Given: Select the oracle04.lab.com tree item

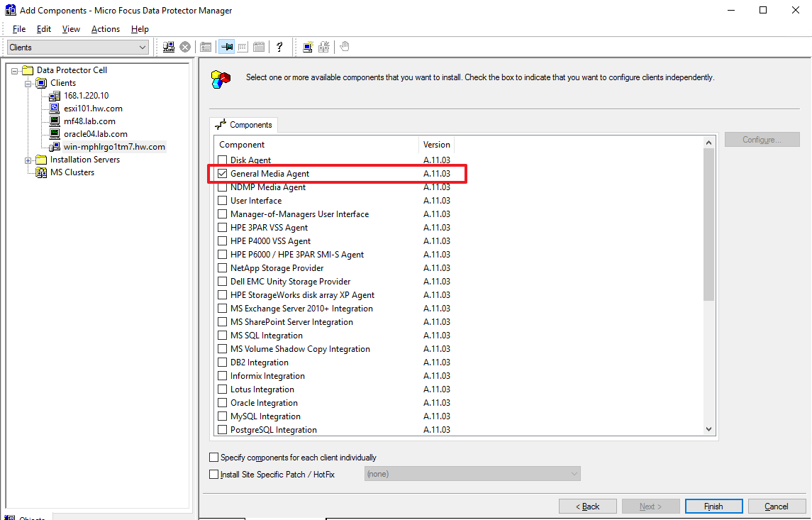Looking at the screenshot, I should coord(96,134).
